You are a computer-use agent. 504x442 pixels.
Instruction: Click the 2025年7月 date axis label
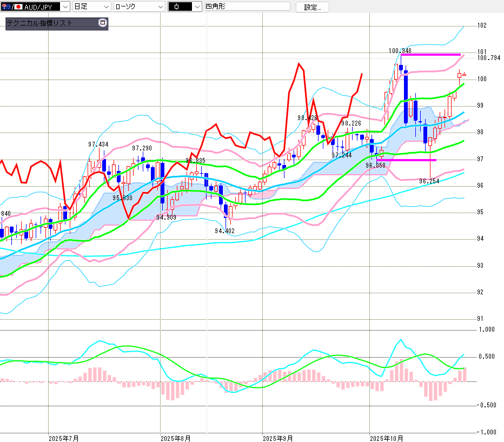coord(63,438)
